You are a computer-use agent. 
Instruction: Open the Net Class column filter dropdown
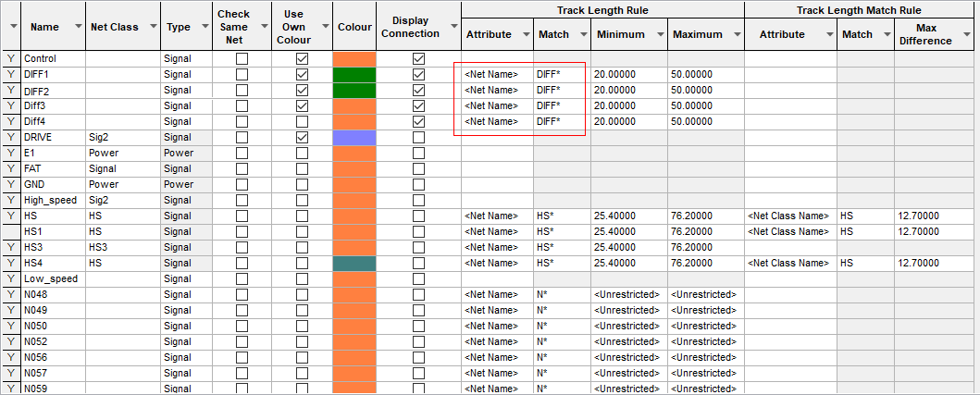click(150, 27)
